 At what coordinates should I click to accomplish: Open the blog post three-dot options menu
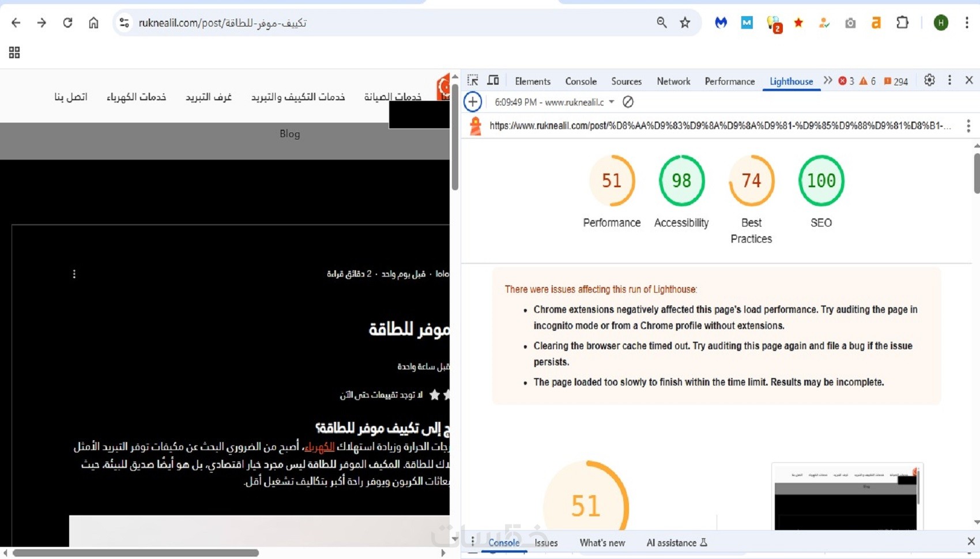coord(74,274)
